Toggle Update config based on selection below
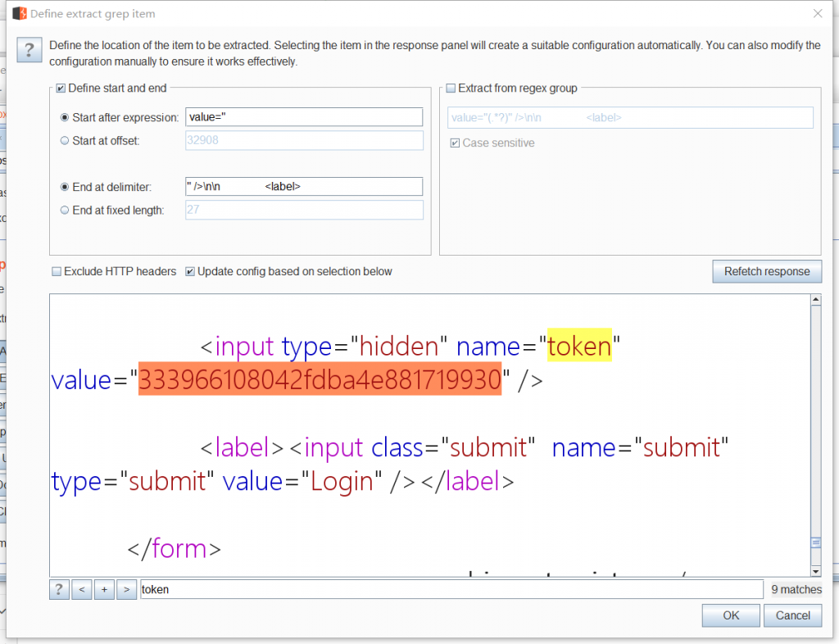Screen dimensions: 839x644 pos(190,271)
